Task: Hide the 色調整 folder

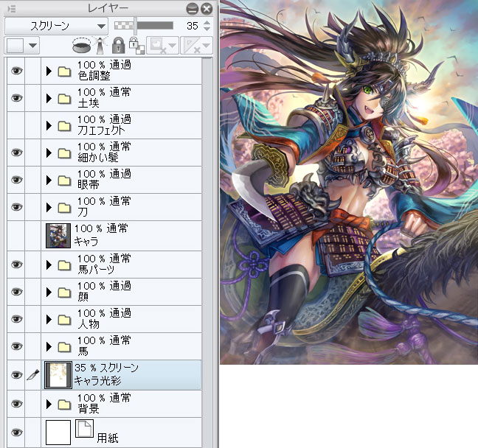Action: click(x=16, y=71)
